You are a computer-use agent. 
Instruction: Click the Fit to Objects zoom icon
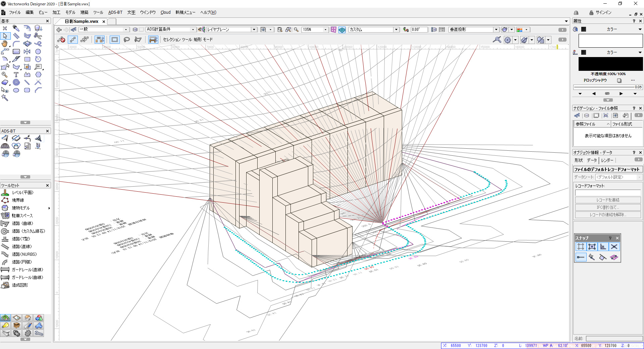(288, 30)
